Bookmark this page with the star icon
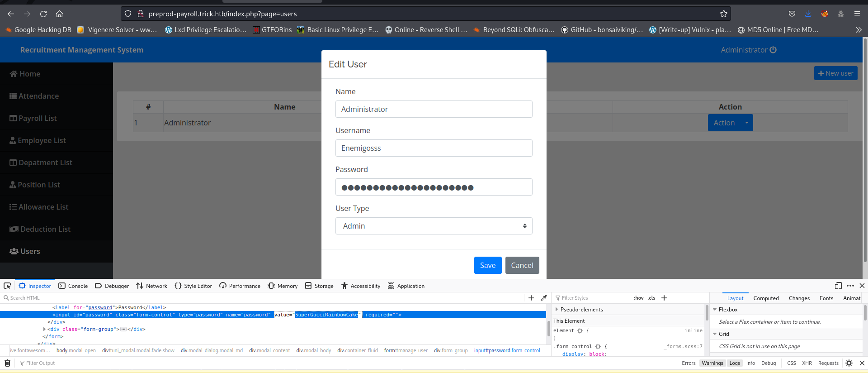 [x=724, y=14]
